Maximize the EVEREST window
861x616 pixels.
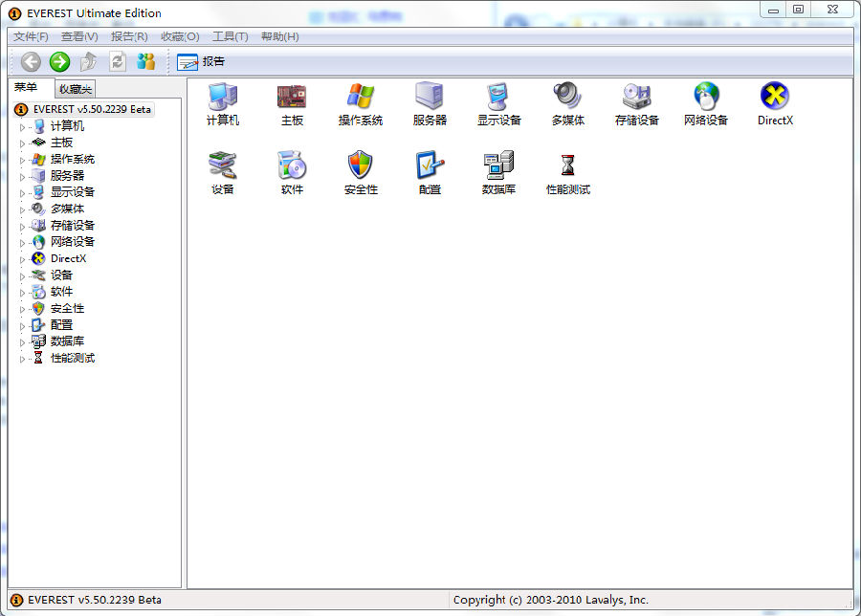(x=799, y=10)
